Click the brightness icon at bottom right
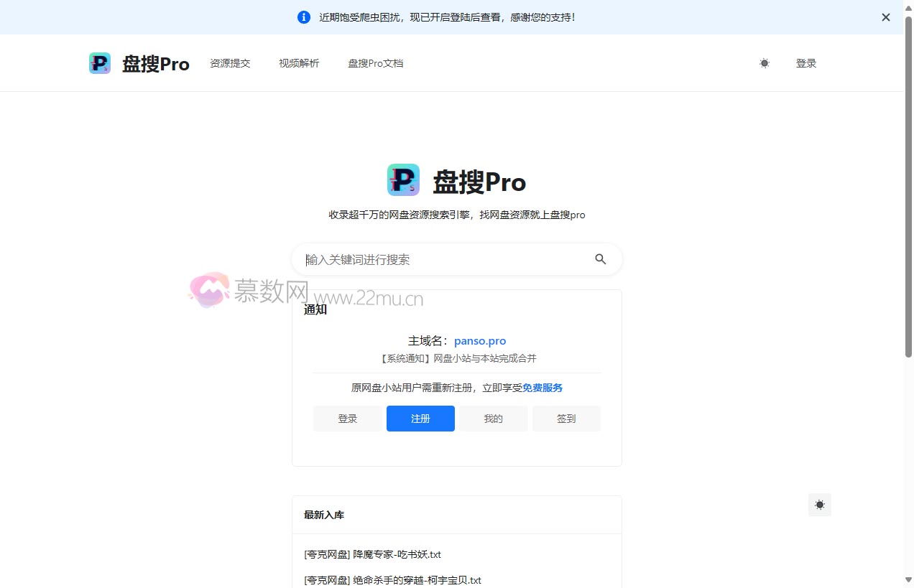Screen dimensions: 914x588 (819, 504)
